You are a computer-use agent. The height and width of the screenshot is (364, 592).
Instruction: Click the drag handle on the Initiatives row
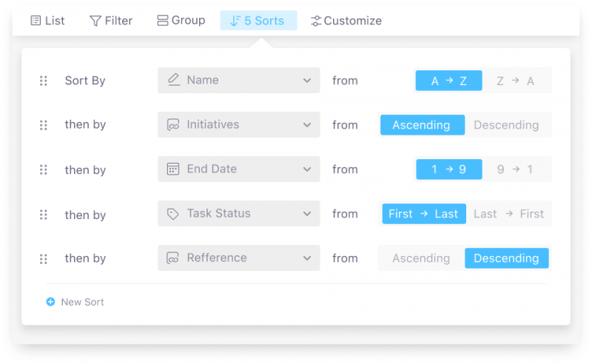coord(44,125)
